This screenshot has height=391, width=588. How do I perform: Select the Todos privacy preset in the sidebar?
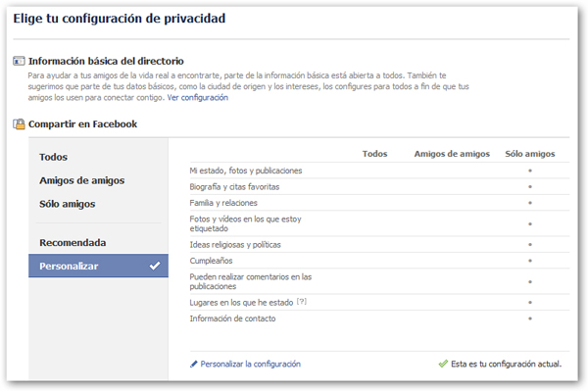[x=53, y=157]
